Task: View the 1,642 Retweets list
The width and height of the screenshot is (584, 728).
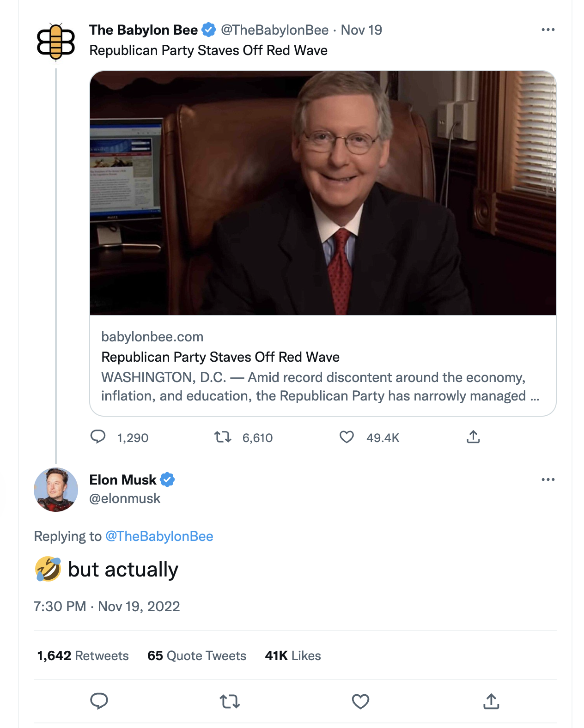Action: 83,656
